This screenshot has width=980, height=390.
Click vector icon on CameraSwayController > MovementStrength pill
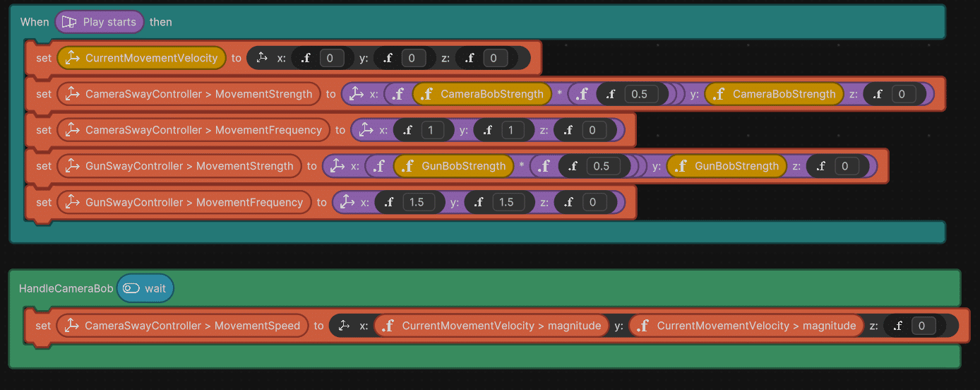coord(72,94)
